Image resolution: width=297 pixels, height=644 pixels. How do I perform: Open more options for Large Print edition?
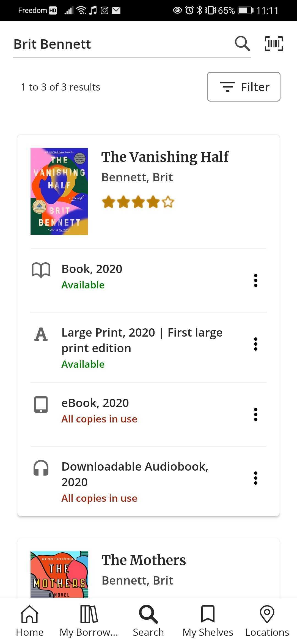click(256, 344)
